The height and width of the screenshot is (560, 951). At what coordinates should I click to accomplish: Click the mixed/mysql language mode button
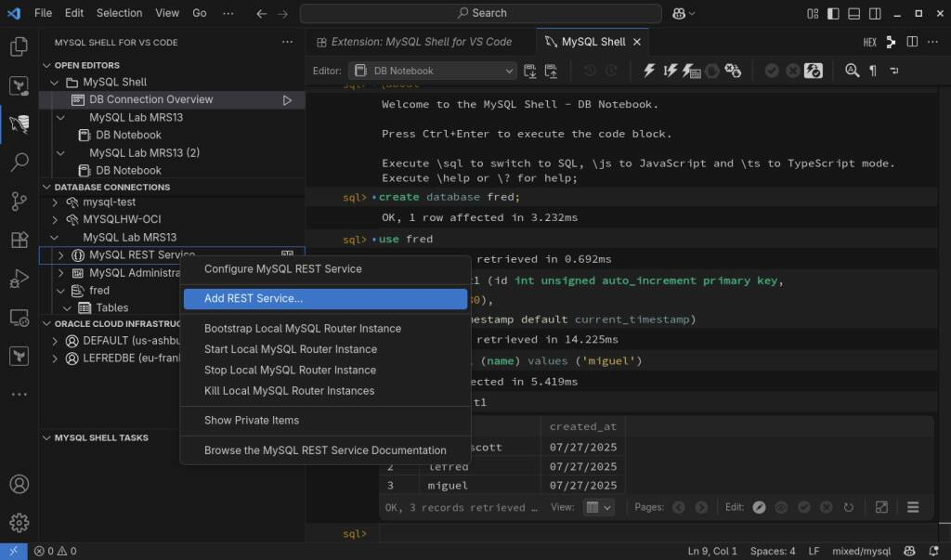click(862, 551)
